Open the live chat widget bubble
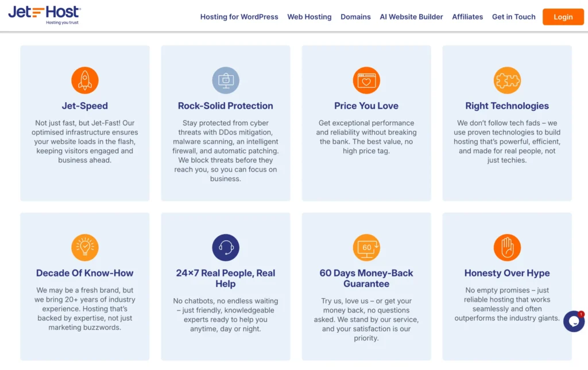This screenshot has height=370, width=588. click(x=574, y=321)
